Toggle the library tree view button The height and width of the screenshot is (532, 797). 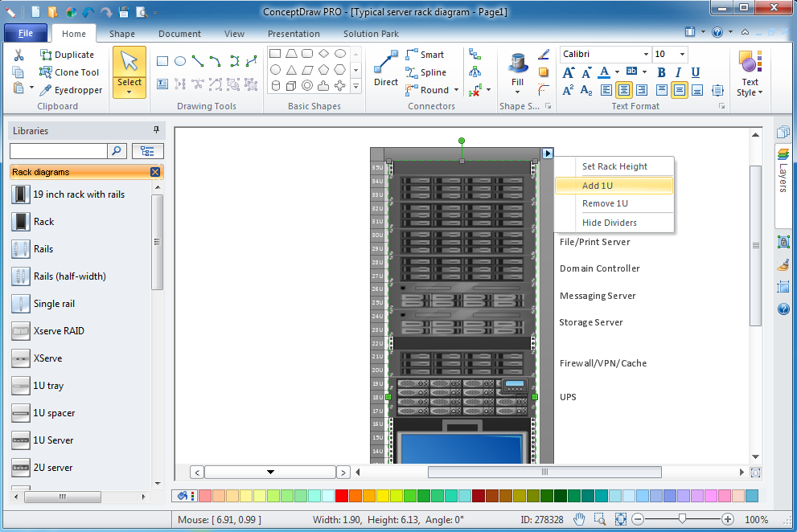point(147,151)
